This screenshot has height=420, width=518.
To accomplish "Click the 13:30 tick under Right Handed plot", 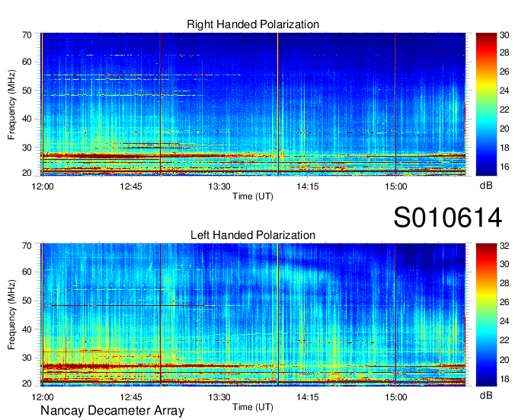I will (x=219, y=186).
